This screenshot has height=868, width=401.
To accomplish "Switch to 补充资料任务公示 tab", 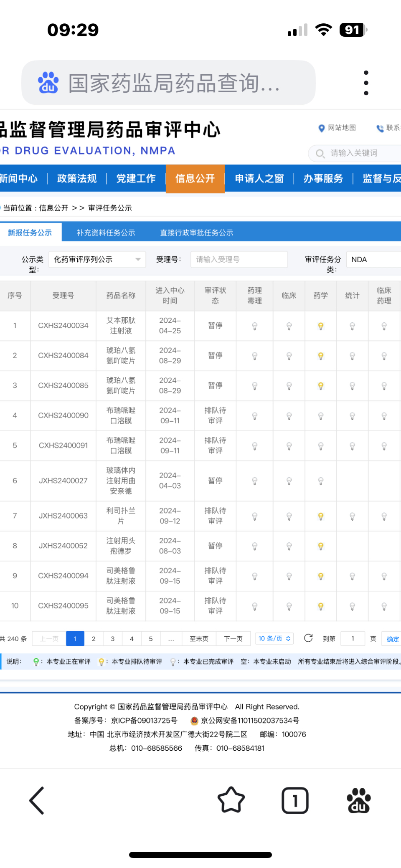I will tap(106, 233).
